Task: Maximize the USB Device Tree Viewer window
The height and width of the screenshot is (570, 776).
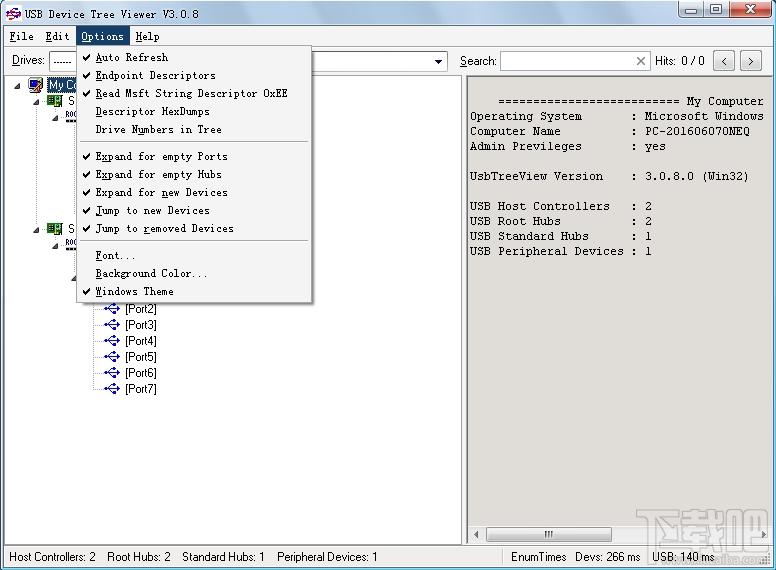Action: point(716,10)
